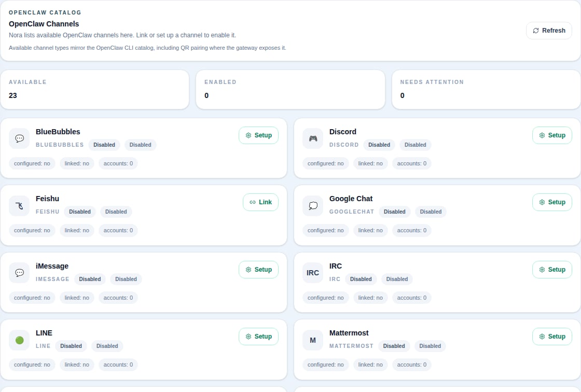This screenshot has height=392, width=581.
Task: Click Feishu 'accounts: 0' chip
Action: coord(118,230)
